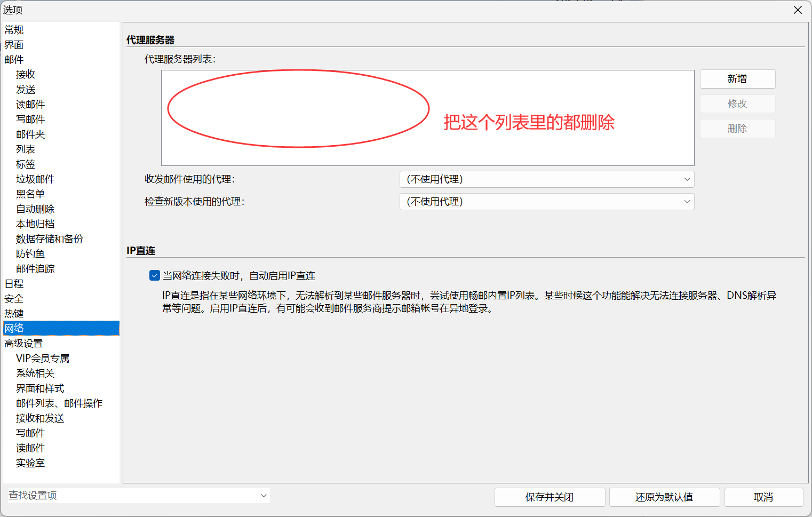Select the 邮件 category in the tree
This screenshot has width=812, height=517.
coord(14,60)
